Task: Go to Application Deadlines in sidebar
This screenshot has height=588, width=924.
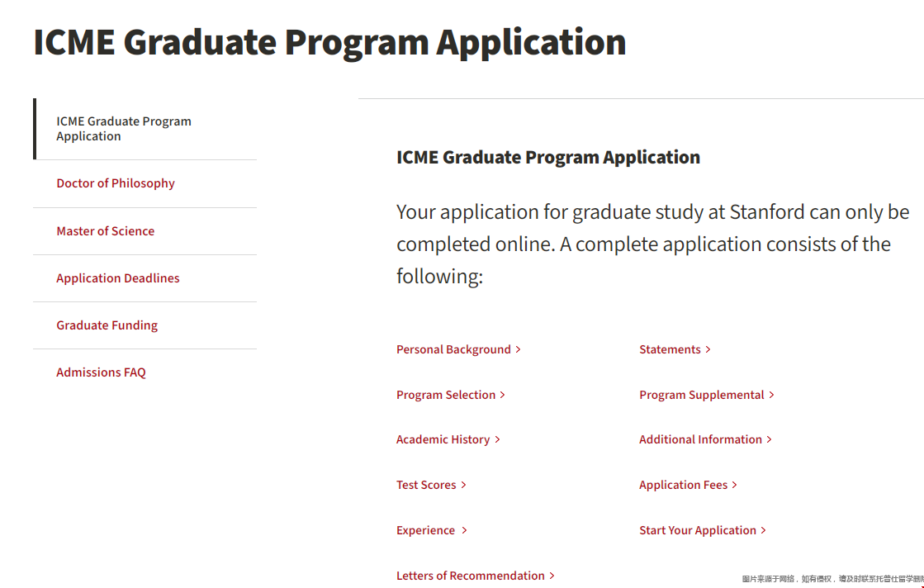Action: 118,278
